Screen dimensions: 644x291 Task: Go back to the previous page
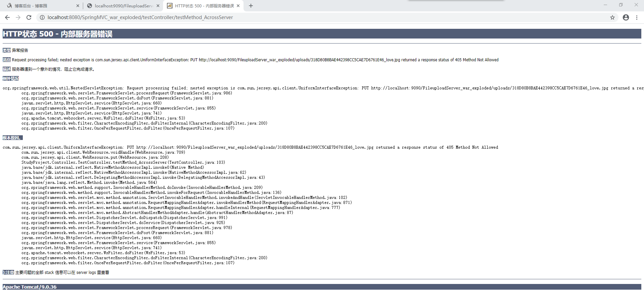tap(7, 17)
